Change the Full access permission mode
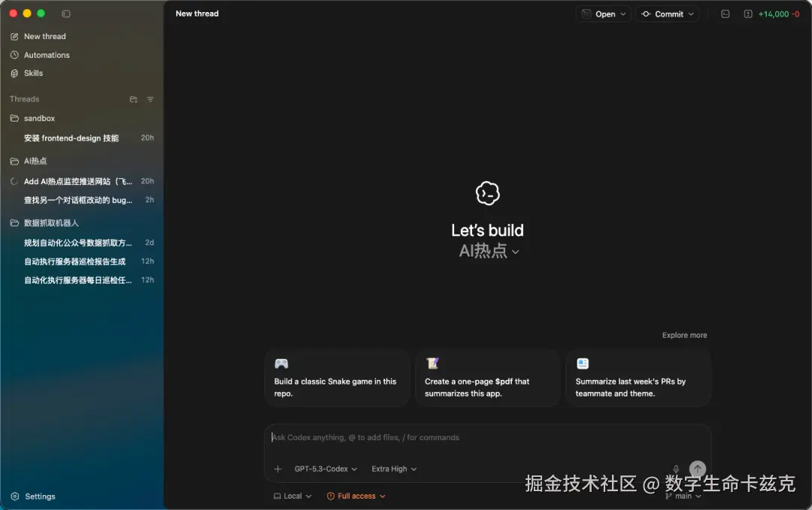The width and height of the screenshot is (812, 510). tap(356, 496)
